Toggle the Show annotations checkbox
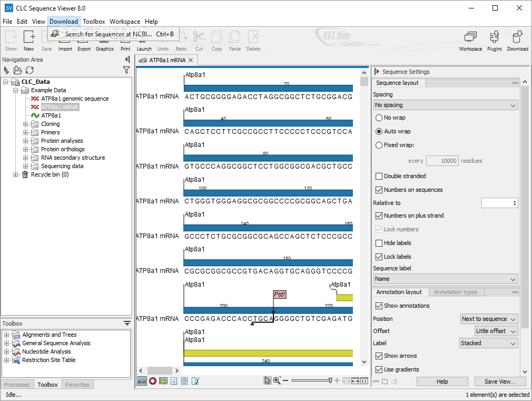 [x=379, y=306]
